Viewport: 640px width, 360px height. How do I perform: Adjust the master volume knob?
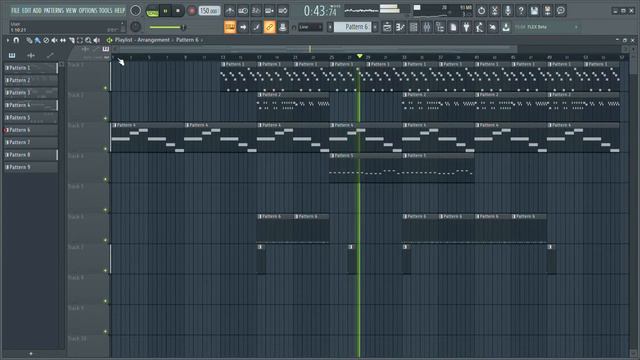tap(136, 11)
